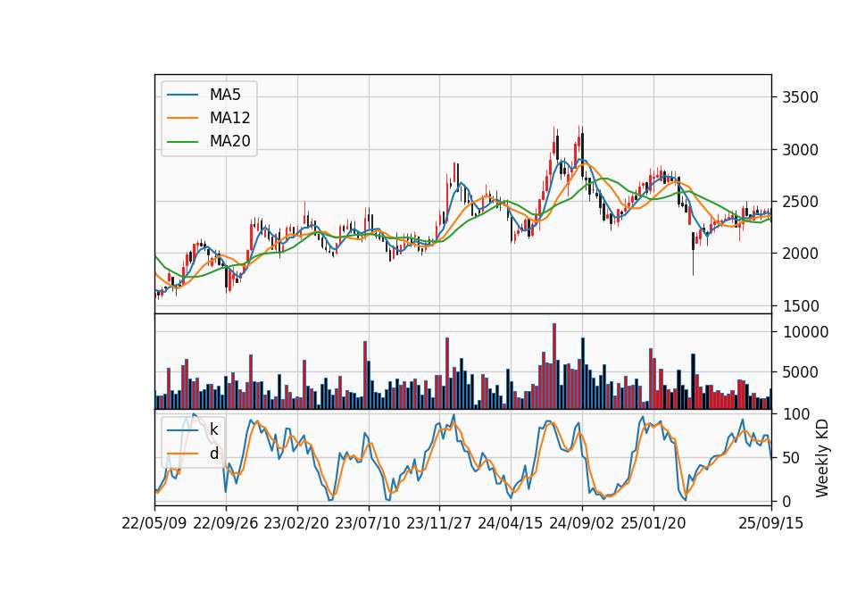
Task: Click the 3500 price axis tick label
Action: [800, 98]
